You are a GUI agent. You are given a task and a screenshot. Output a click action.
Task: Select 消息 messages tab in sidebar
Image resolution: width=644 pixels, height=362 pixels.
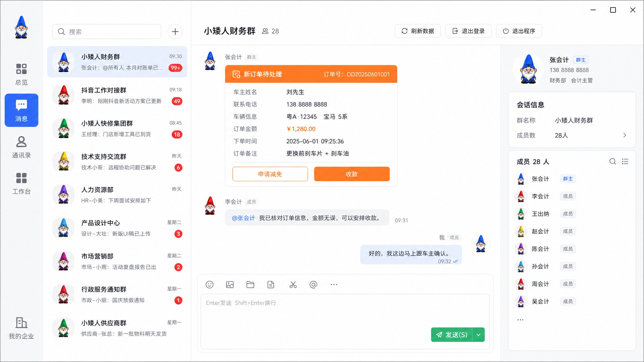pyautogui.click(x=21, y=110)
